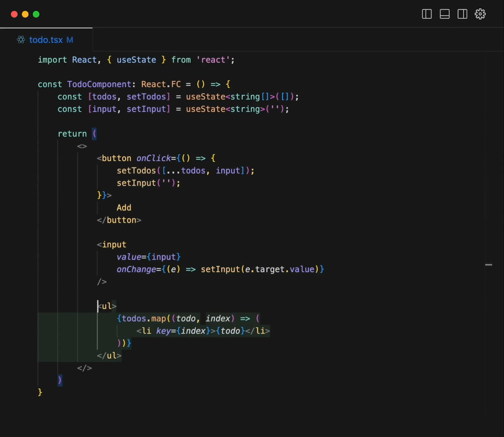Click setTodos inside the onClick handler
The width and height of the screenshot is (504, 437).
click(136, 170)
